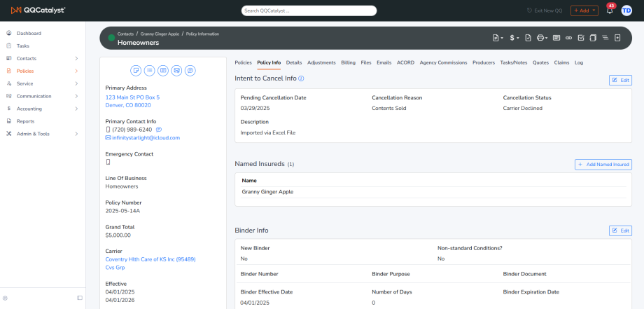
Task: Open the policy document dropdown icon
Action: (498, 38)
